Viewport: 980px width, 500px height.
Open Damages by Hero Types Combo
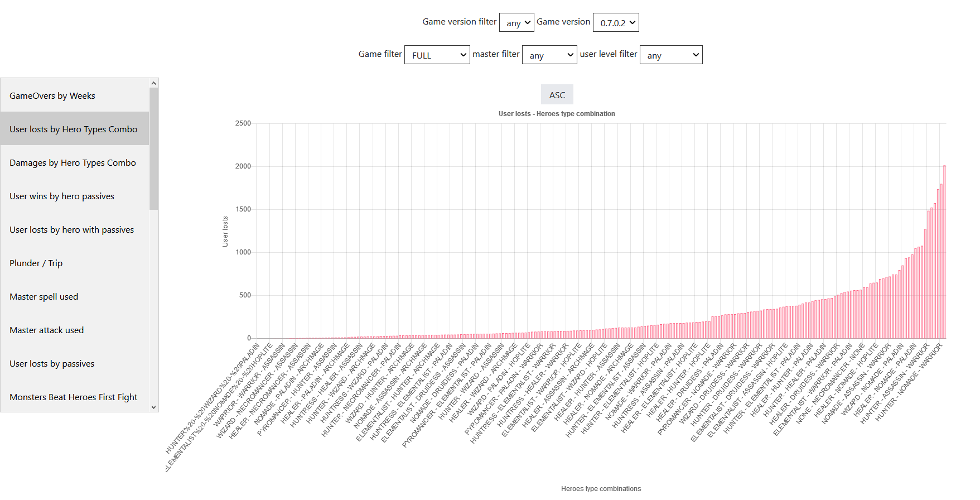point(73,163)
